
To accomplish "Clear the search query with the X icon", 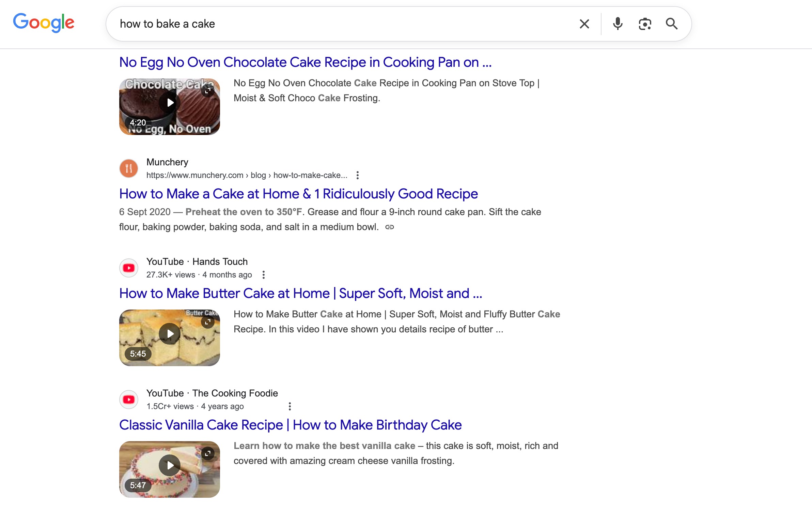I will pyautogui.click(x=584, y=24).
